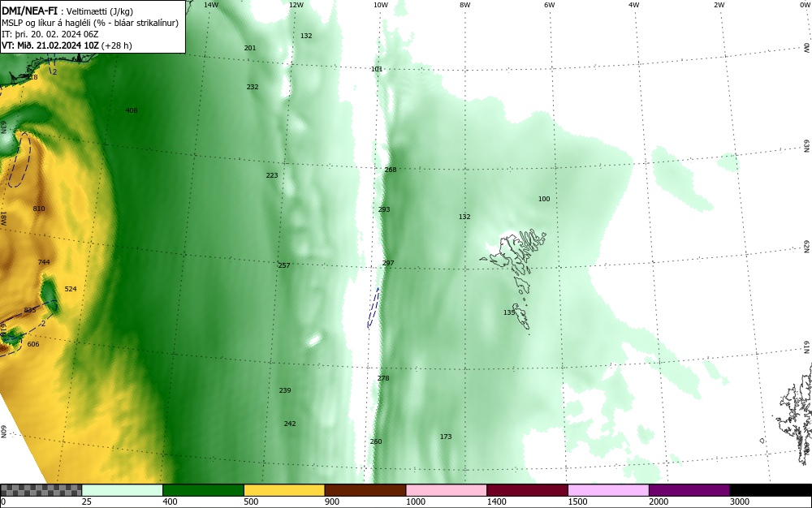Click the 239 map value
This screenshot has height=508, width=812.
tap(285, 390)
